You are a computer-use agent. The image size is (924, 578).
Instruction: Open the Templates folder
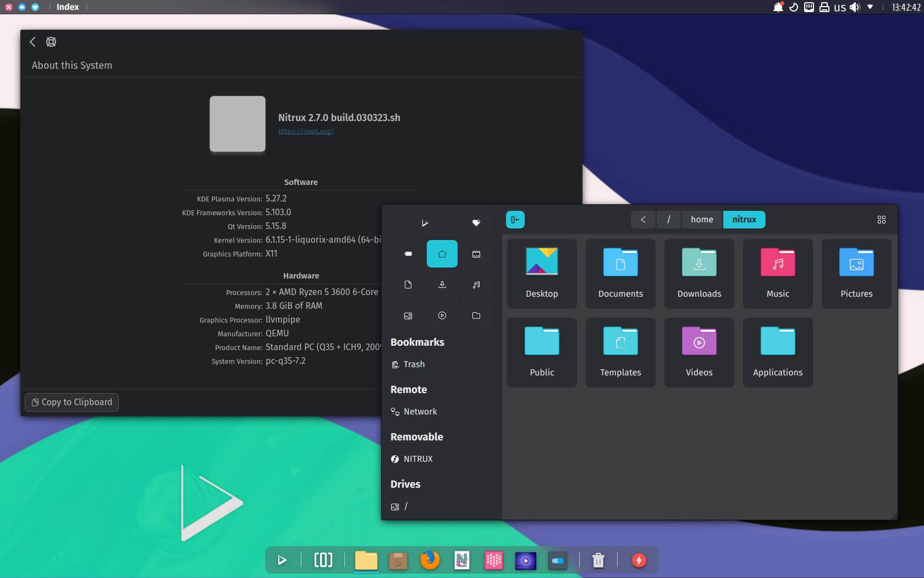tap(620, 352)
